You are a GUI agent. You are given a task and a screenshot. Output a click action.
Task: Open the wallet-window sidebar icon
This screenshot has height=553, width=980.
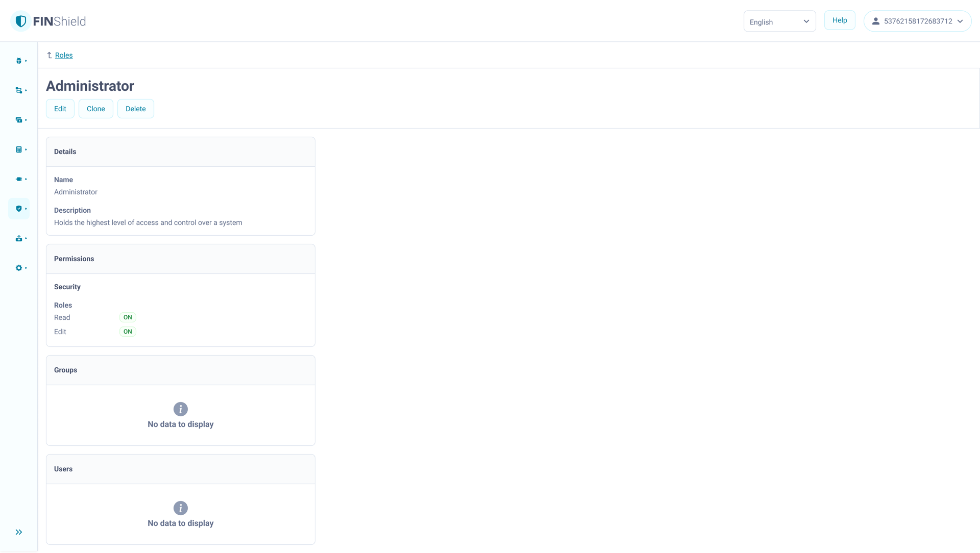(x=19, y=120)
